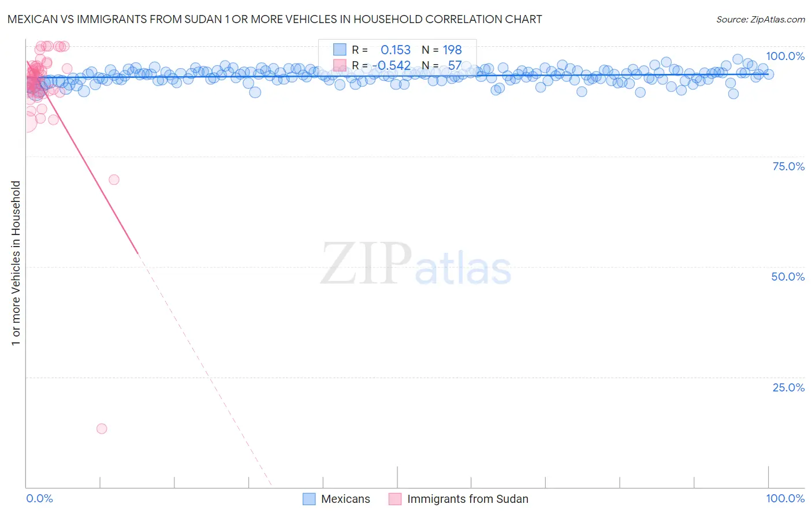Click the pink data point near 70 percent
The width and height of the screenshot is (812, 515).
coord(114,180)
